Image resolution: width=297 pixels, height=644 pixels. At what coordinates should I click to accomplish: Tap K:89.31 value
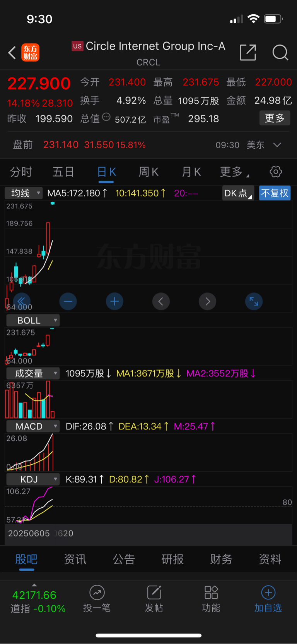(85, 479)
